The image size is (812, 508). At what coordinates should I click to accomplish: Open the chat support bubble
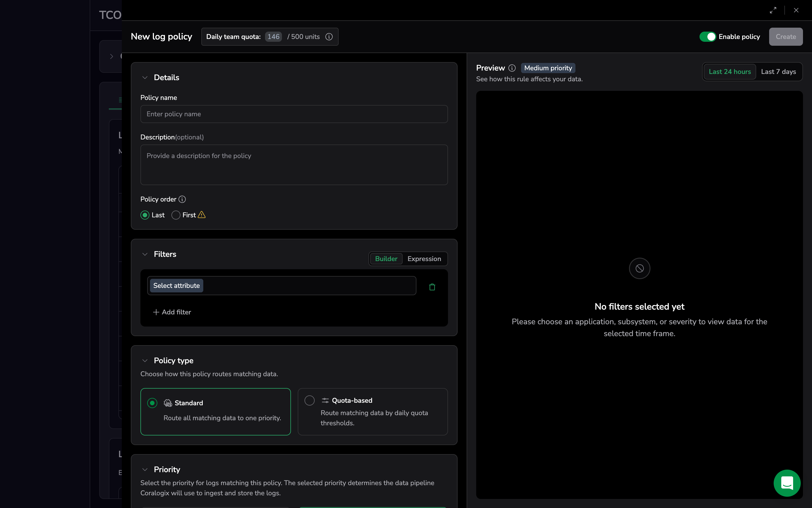787,483
